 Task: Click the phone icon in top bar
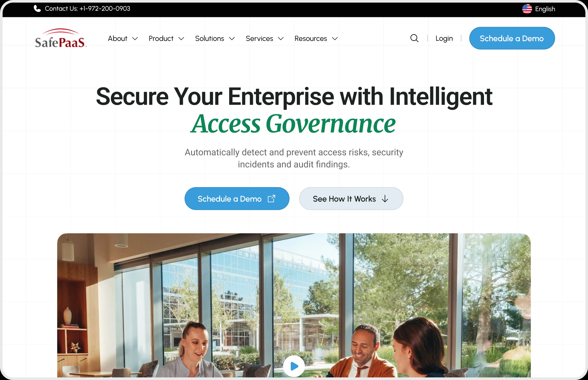click(37, 9)
